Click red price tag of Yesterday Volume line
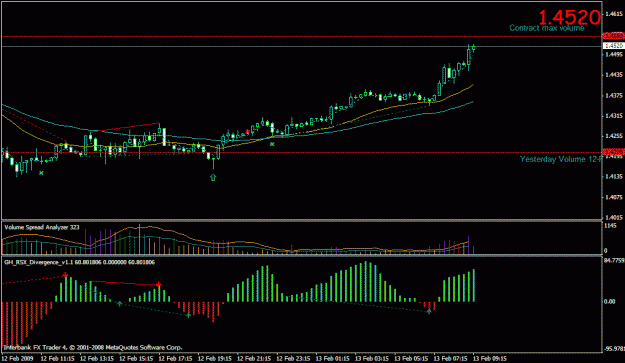Viewport: 625px width, 363px height. pyautogui.click(x=613, y=152)
